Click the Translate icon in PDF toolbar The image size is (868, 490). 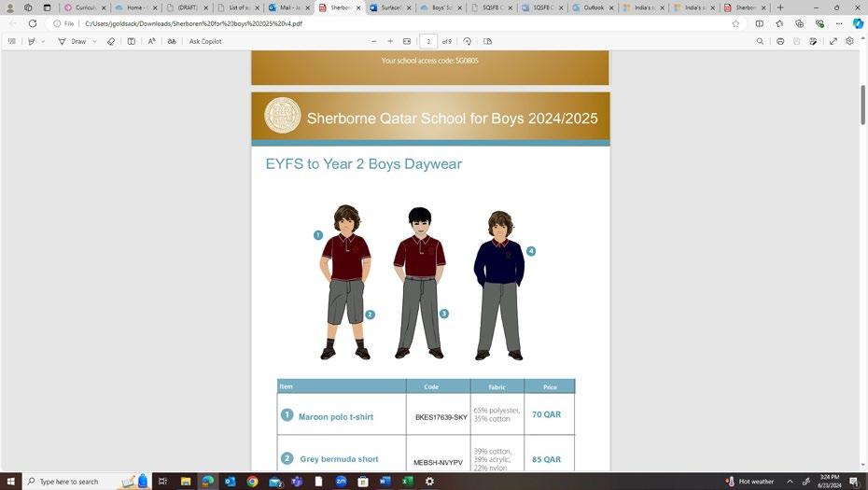coord(172,41)
